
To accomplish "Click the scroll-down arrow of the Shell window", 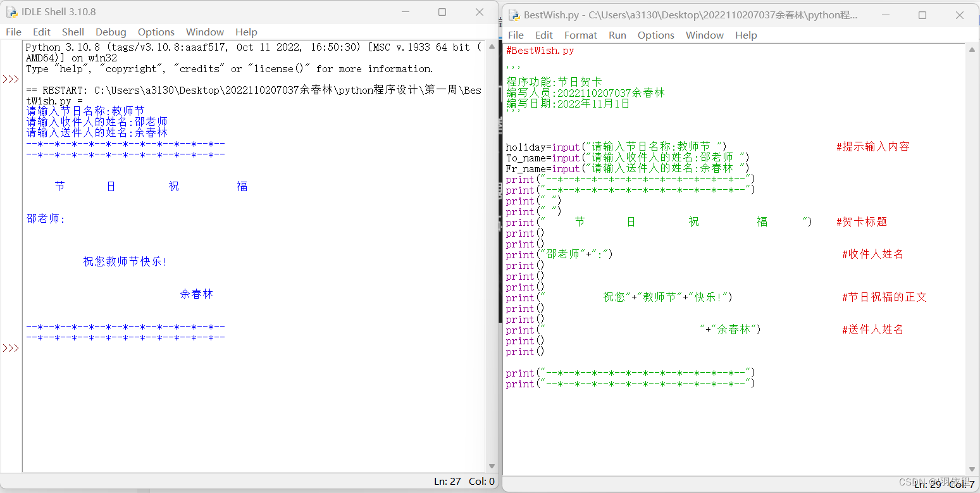I will click(x=492, y=465).
